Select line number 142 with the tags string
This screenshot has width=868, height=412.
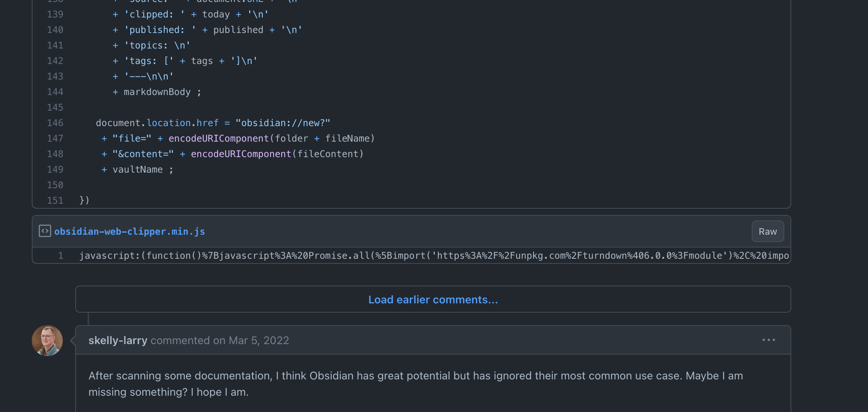click(x=55, y=61)
